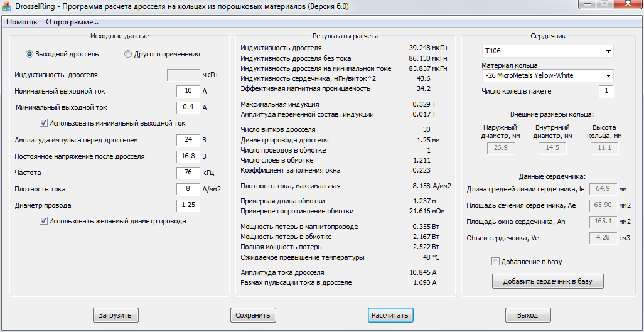Click the Загрузить button
Screen dimensions: 644x332
coord(115,315)
